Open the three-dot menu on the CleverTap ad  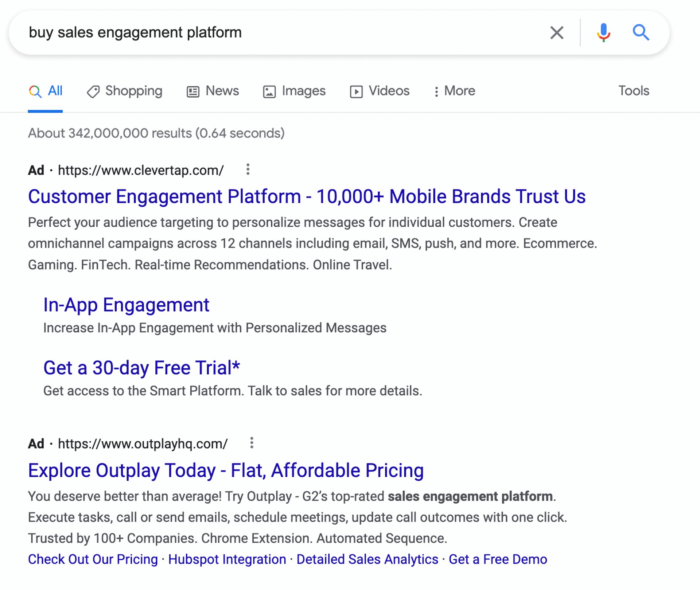[248, 169]
